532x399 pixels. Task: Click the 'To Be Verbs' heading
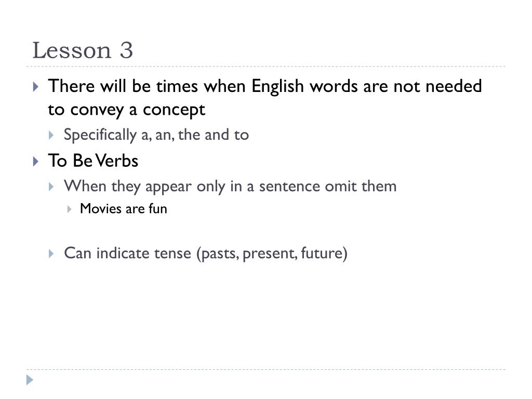[94, 161]
